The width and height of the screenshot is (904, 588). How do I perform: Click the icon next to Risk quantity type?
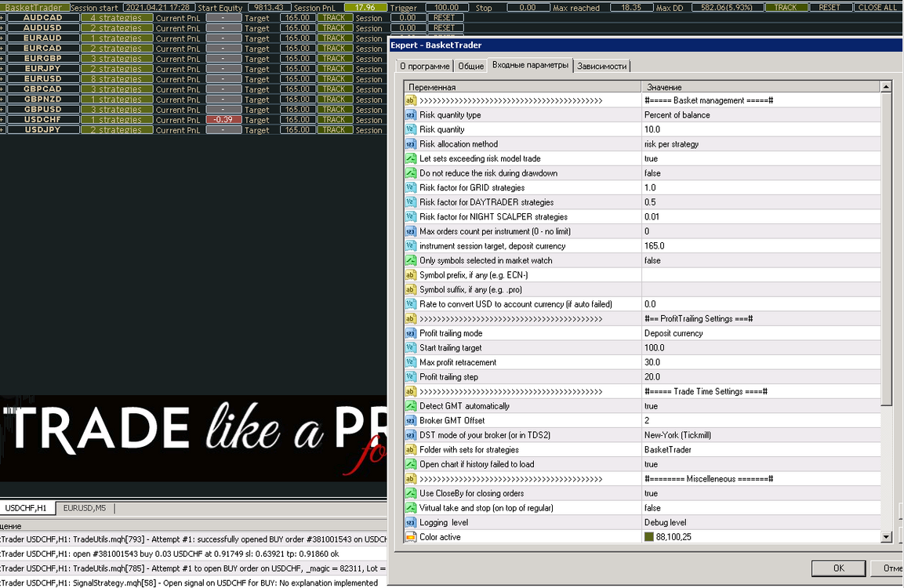411,115
